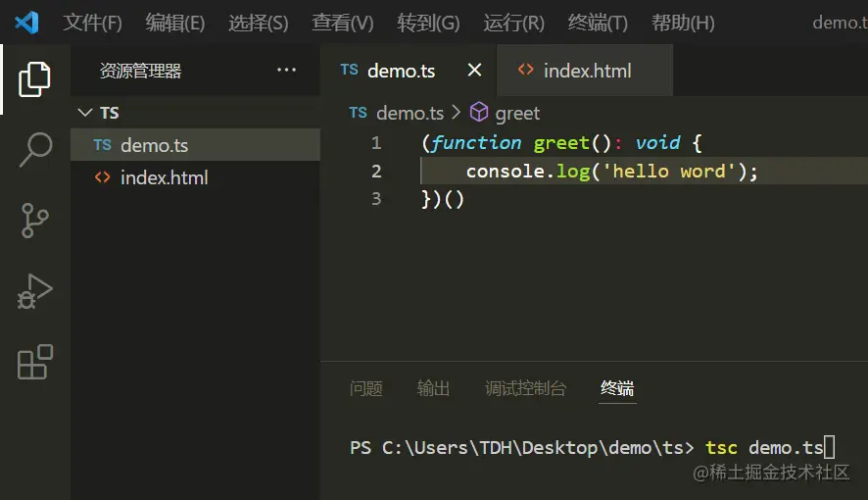868x500 pixels.
Task: Open the 查看(V) menu
Action: tap(343, 23)
